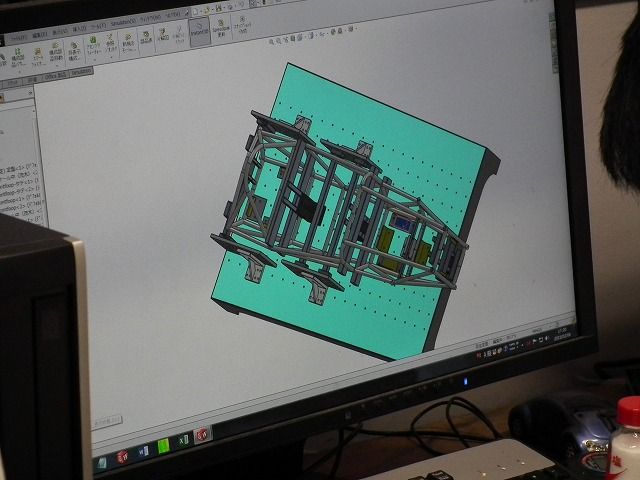640x480 pixels.
Task: Click the Section View icon
Action: pyautogui.click(x=293, y=38)
